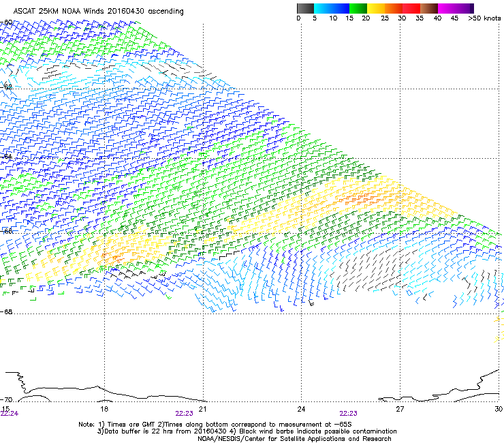
Task: Click the note line beginning 'Note: 1) Times are GMT'
Action: (215, 425)
